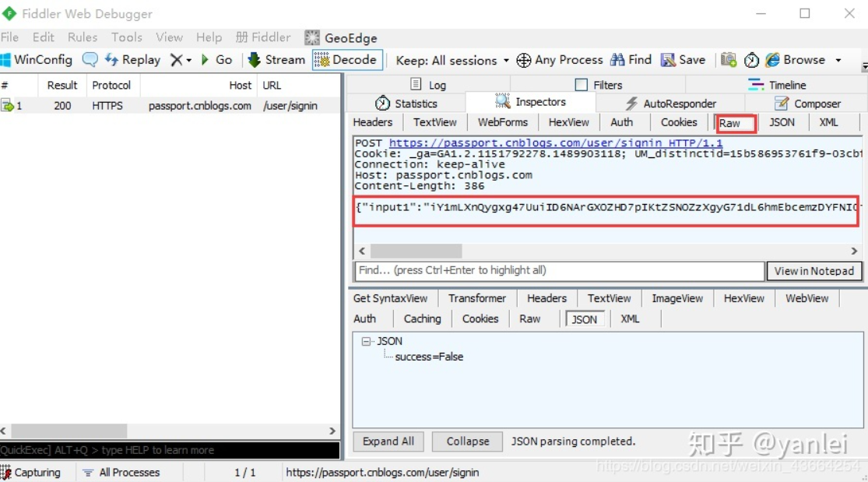Select response WebView tab
Viewport: 868px width, 482px height.
[x=807, y=298]
